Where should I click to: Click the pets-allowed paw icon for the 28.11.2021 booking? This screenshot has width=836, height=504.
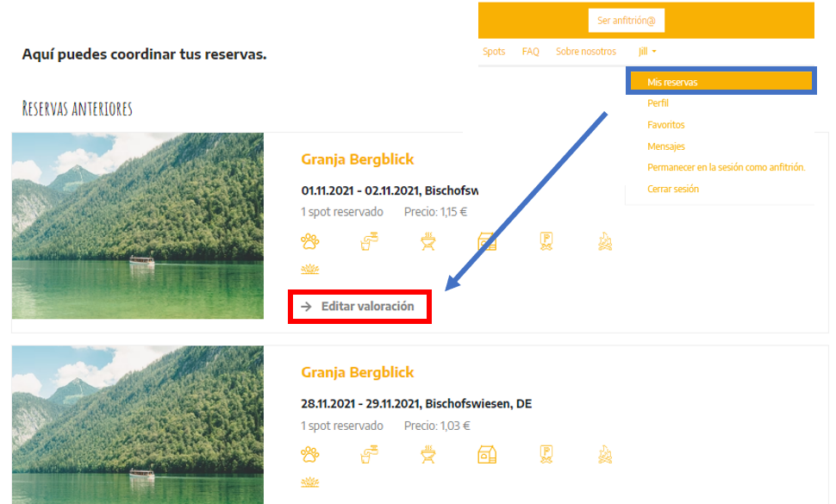(309, 454)
